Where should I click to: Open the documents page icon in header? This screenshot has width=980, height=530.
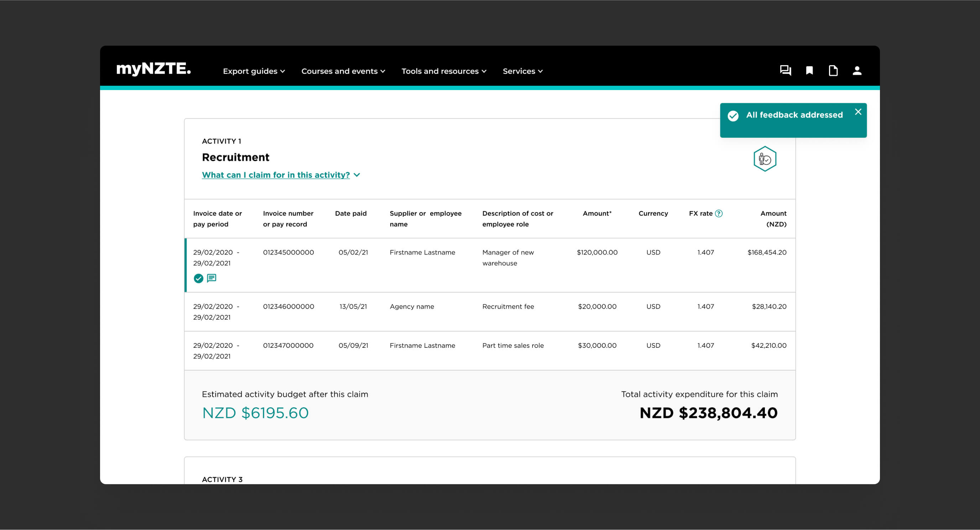click(x=833, y=71)
